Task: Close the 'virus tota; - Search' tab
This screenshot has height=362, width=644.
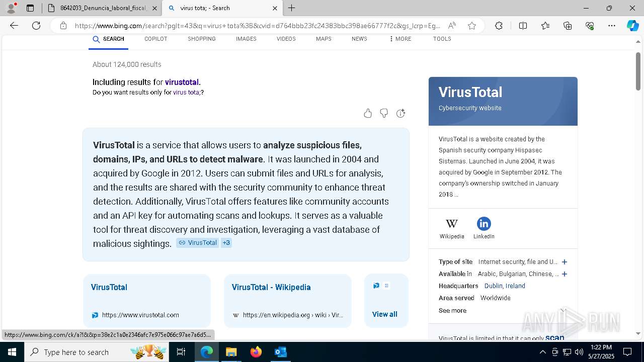Action: pyautogui.click(x=275, y=8)
